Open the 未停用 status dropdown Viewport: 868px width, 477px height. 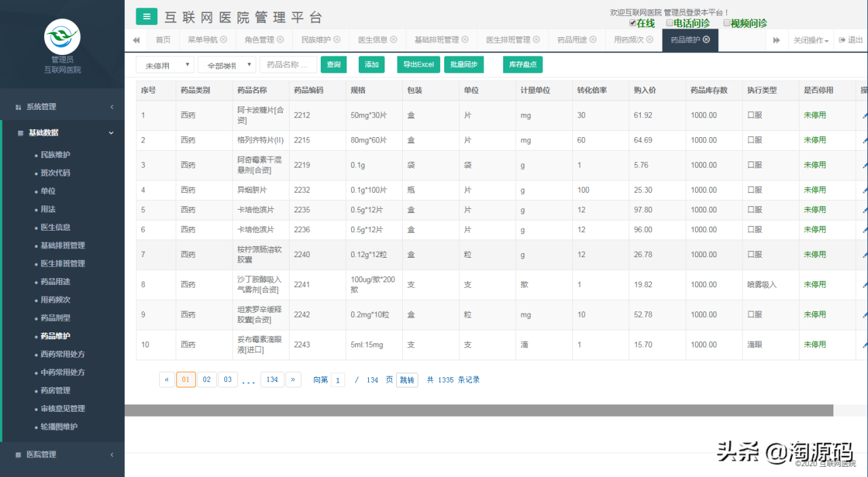(165, 65)
